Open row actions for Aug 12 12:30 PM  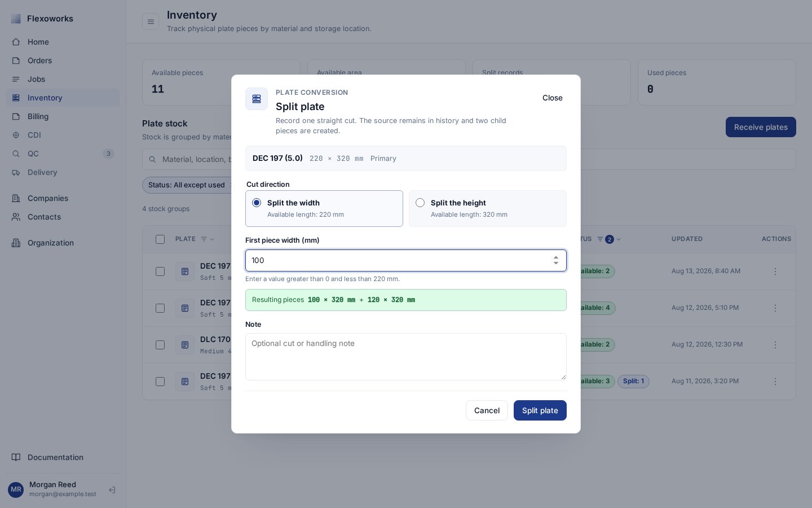pos(775,345)
